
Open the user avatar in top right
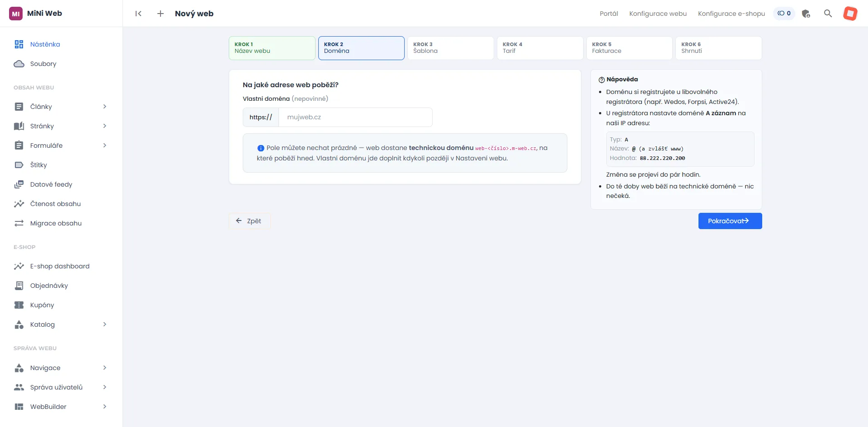pyautogui.click(x=850, y=14)
